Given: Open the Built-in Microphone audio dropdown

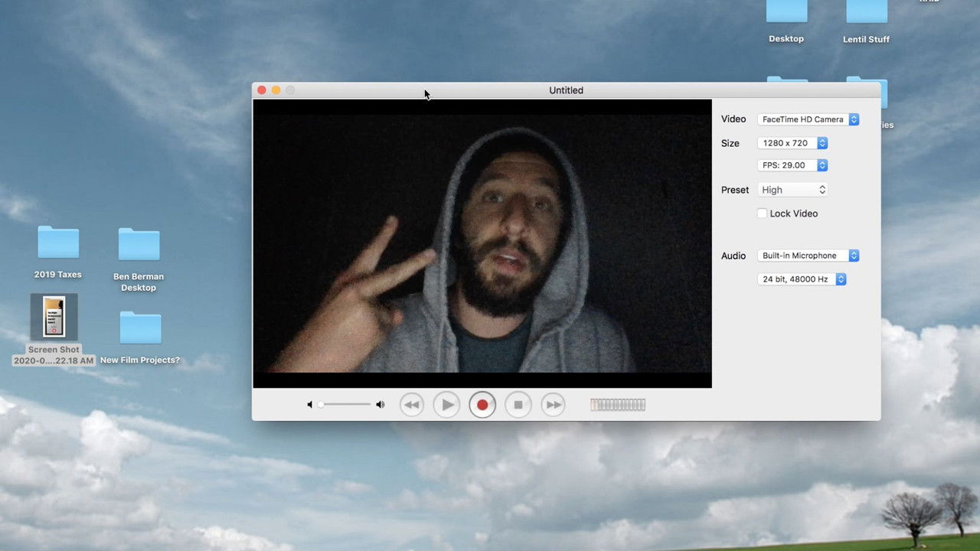Looking at the screenshot, I should point(808,256).
